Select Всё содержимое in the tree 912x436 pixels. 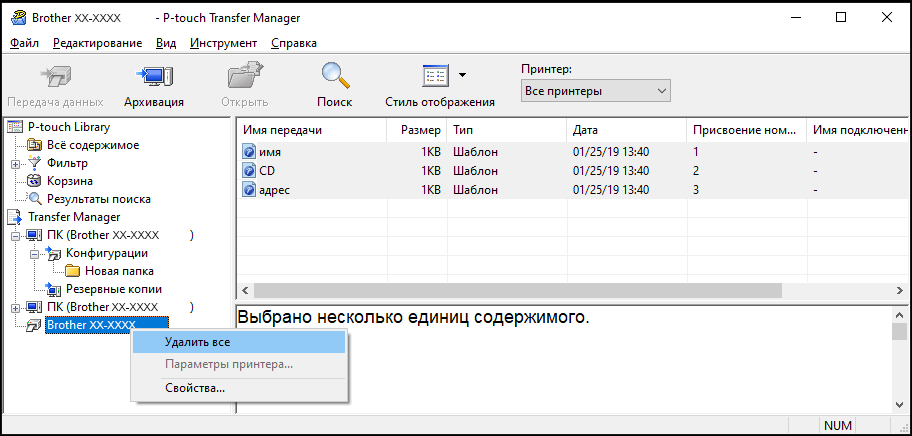(x=92, y=145)
